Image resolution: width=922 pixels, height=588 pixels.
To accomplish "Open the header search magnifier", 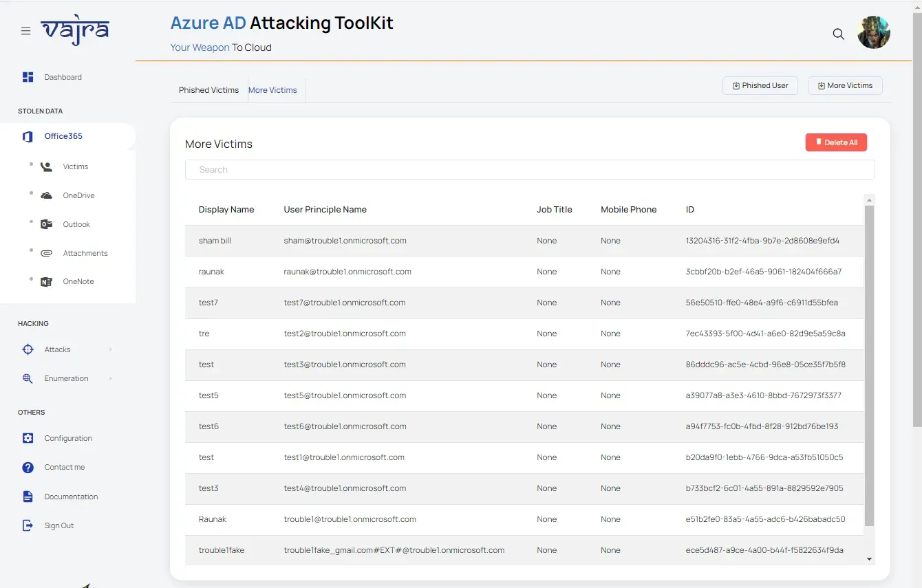I will click(838, 34).
